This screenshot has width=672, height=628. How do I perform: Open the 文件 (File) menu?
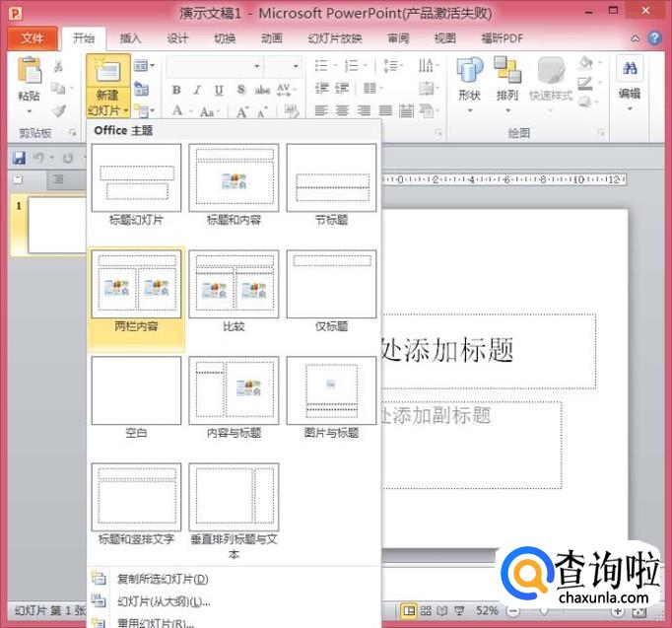tap(33, 38)
